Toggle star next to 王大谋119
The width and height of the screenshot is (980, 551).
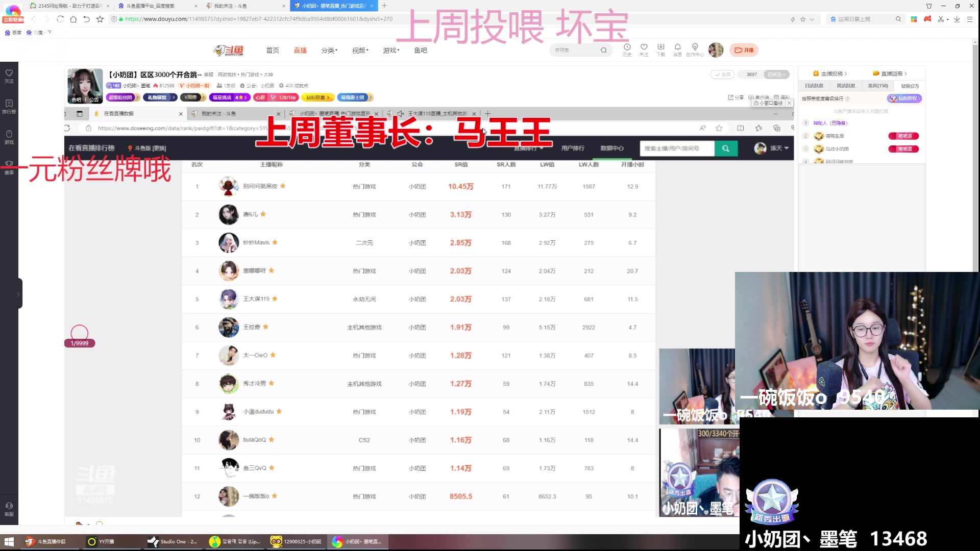click(x=275, y=298)
